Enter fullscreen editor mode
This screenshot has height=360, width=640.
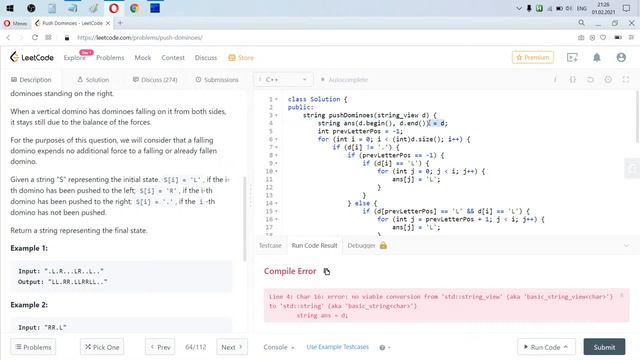pos(626,80)
